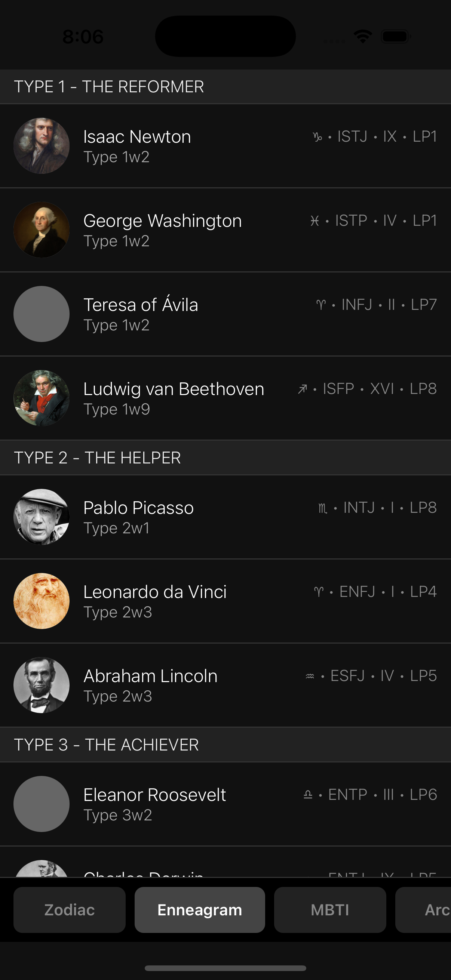
Task: Tap the partially visible Arc tab
Action: click(x=430, y=910)
